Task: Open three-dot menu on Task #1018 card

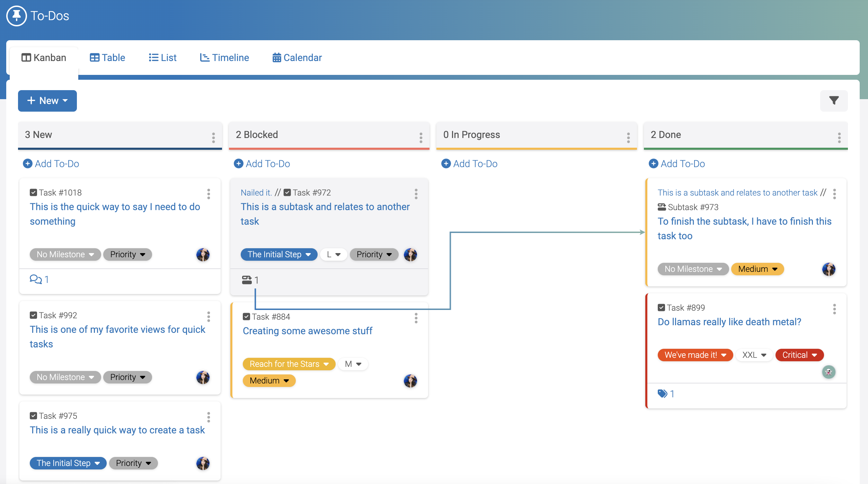Action: (x=209, y=194)
